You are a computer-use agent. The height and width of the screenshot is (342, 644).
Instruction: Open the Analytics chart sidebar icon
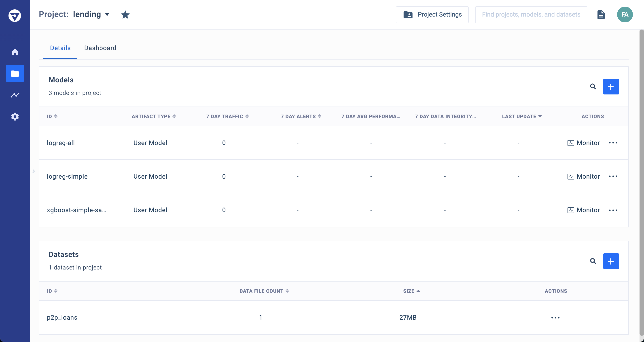tap(15, 95)
